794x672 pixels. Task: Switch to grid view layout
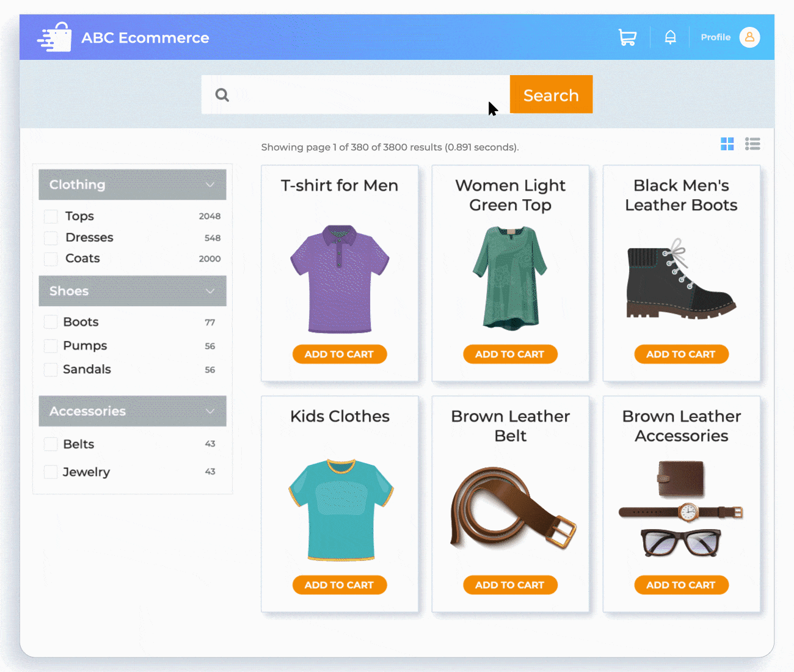click(x=727, y=144)
